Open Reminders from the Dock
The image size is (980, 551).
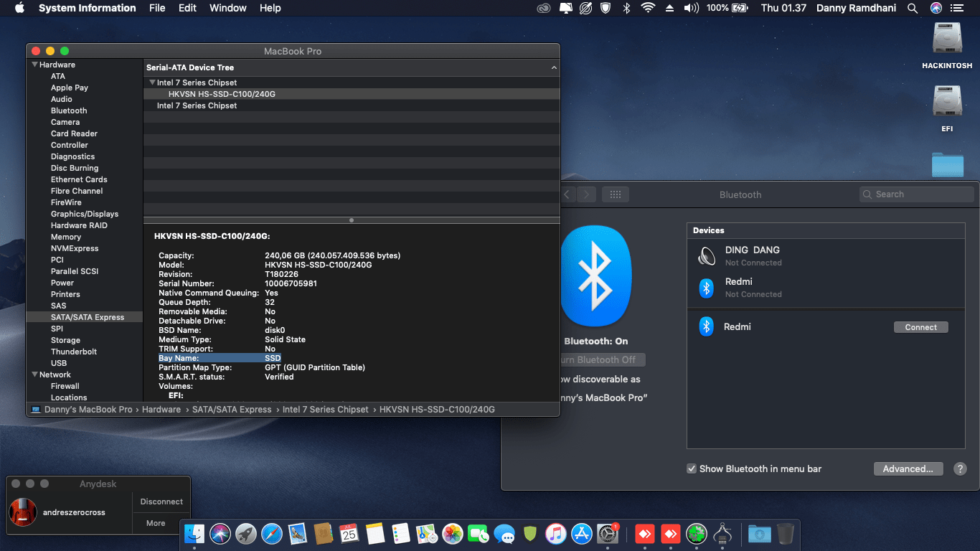(401, 534)
